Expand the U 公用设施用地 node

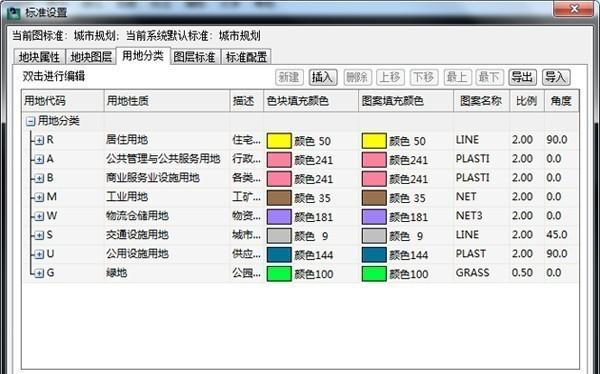pos(39,254)
